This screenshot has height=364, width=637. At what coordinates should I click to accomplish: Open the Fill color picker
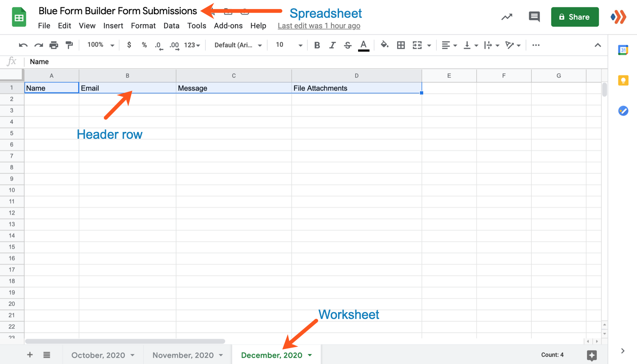coord(384,45)
